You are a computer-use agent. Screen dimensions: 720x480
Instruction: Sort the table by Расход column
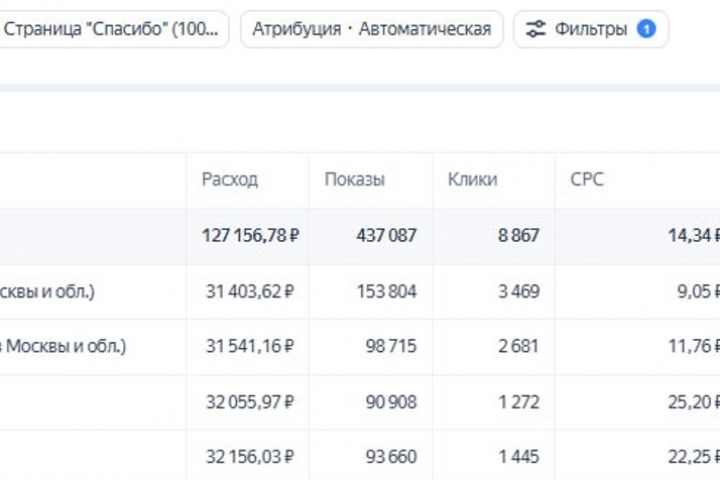[230, 180]
